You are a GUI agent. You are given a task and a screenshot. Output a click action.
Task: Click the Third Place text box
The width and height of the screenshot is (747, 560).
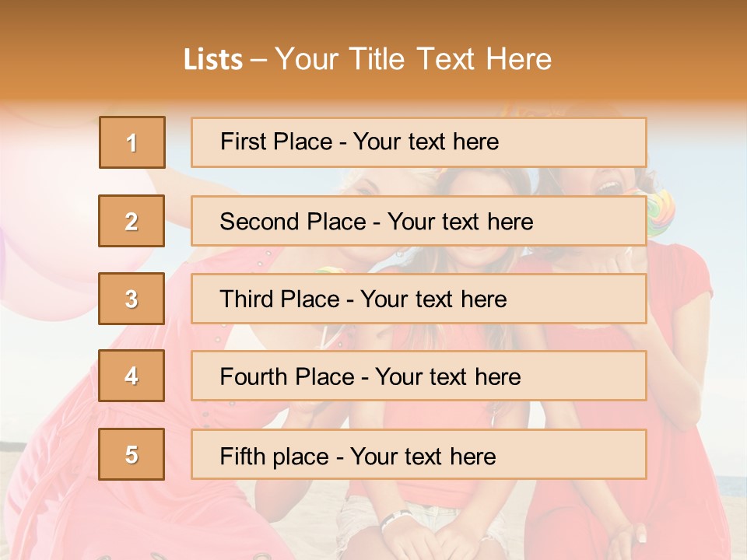click(x=419, y=299)
